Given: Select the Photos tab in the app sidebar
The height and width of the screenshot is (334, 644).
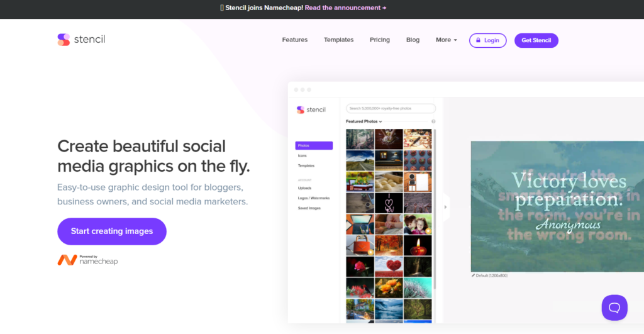Looking at the screenshot, I should pos(314,145).
